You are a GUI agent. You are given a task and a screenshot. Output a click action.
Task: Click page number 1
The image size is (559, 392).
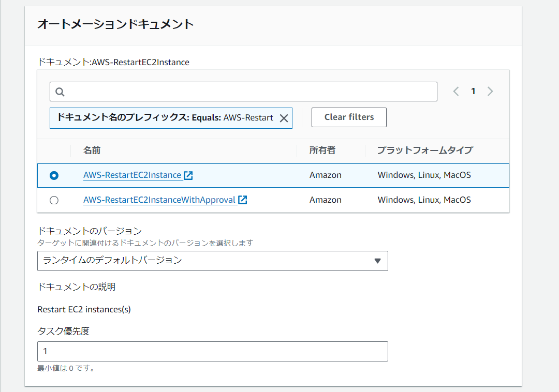(x=473, y=92)
